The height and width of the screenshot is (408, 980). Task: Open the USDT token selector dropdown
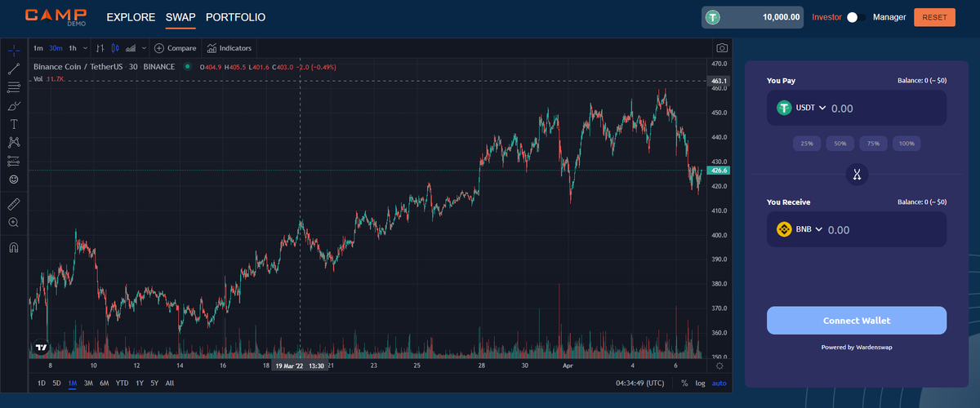point(801,108)
